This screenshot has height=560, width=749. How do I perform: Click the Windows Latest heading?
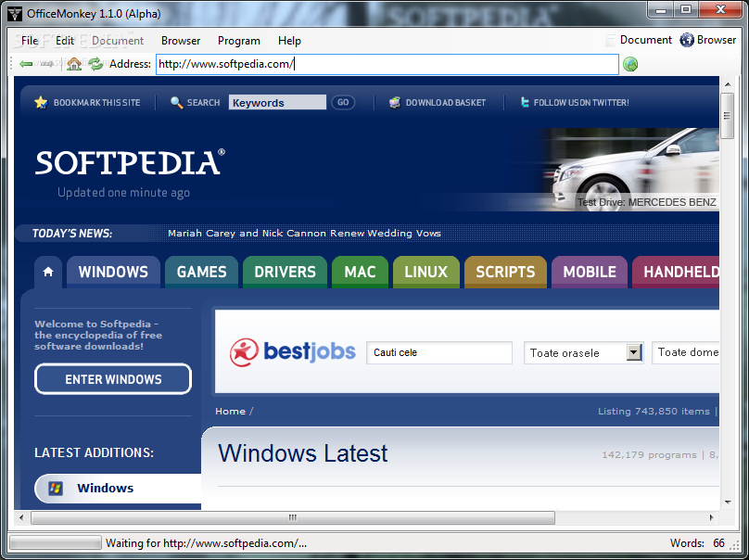[303, 453]
